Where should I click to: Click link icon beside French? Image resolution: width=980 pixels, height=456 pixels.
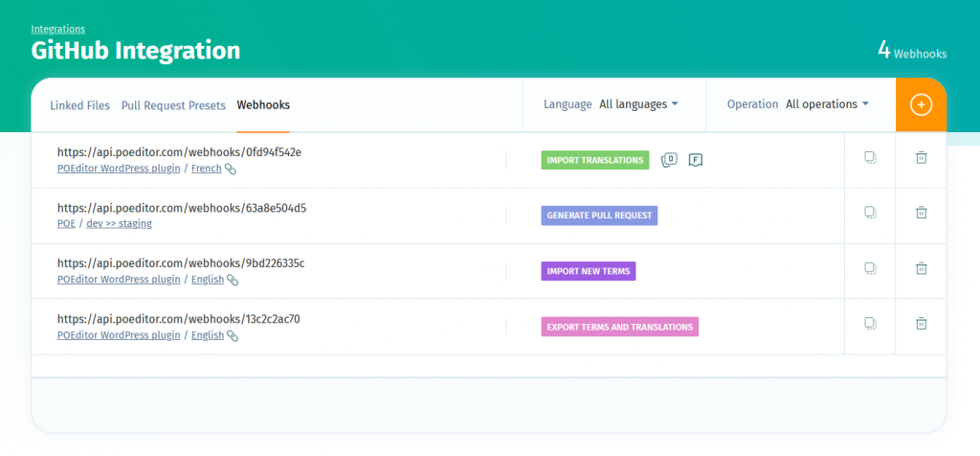point(231,169)
